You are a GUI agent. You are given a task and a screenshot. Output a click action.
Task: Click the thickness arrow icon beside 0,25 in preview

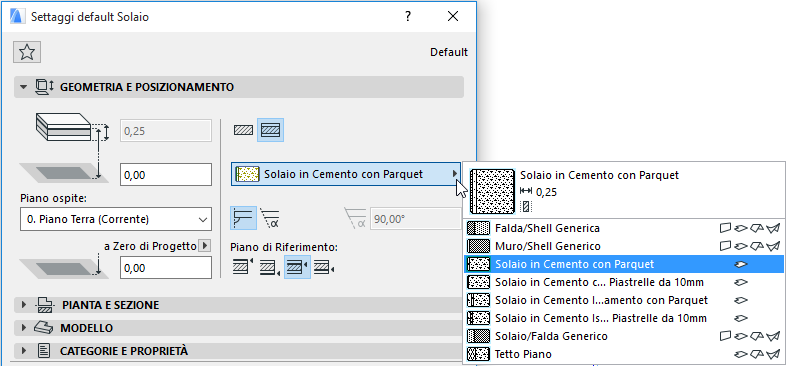coord(526,191)
